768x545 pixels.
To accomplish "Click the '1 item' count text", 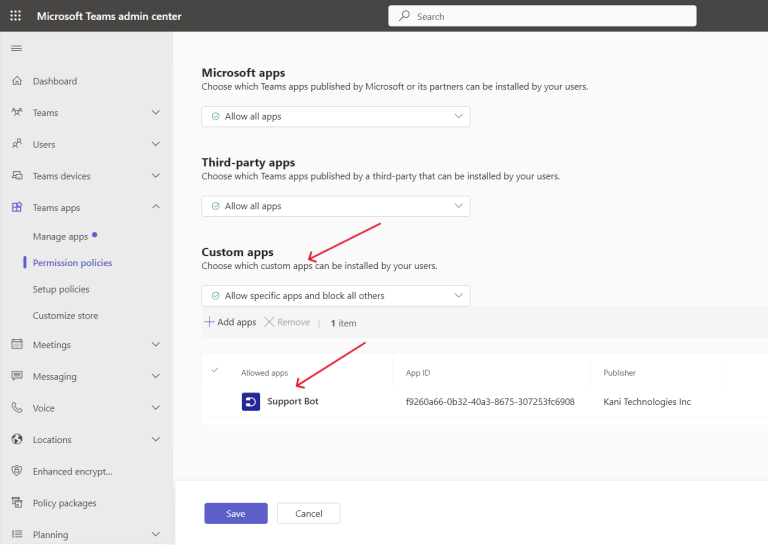I will click(x=343, y=323).
